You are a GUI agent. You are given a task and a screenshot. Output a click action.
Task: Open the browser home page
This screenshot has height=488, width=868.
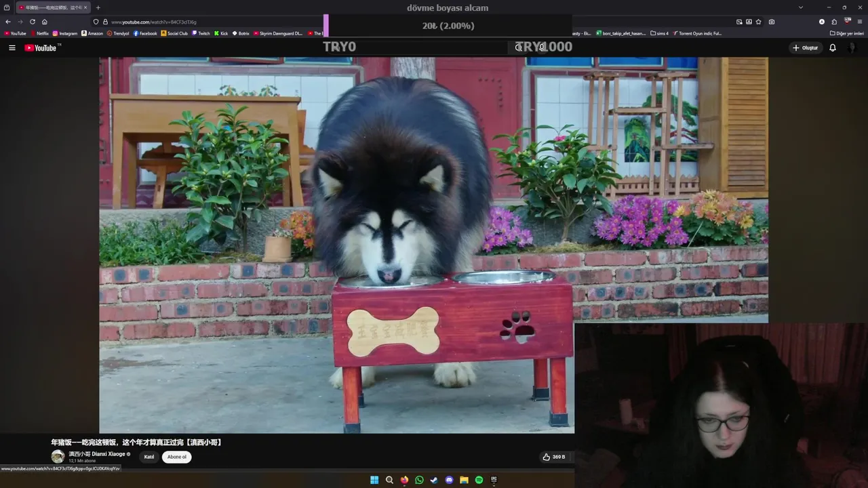[45, 22]
